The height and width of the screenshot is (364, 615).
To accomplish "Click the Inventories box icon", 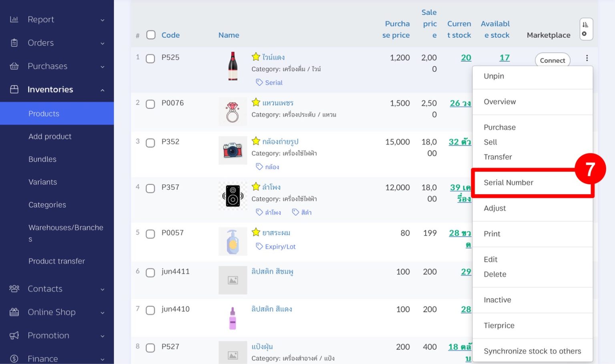I will [x=14, y=89].
